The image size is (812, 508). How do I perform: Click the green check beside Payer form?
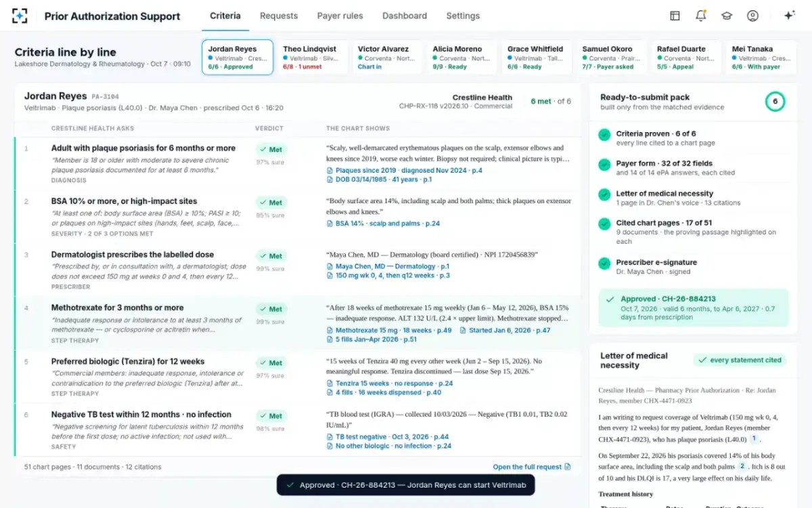click(x=604, y=165)
